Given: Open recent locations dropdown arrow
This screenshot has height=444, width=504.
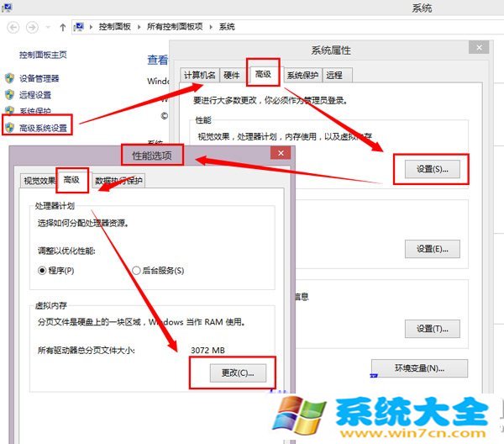Looking at the screenshot, I should coord(48,28).
